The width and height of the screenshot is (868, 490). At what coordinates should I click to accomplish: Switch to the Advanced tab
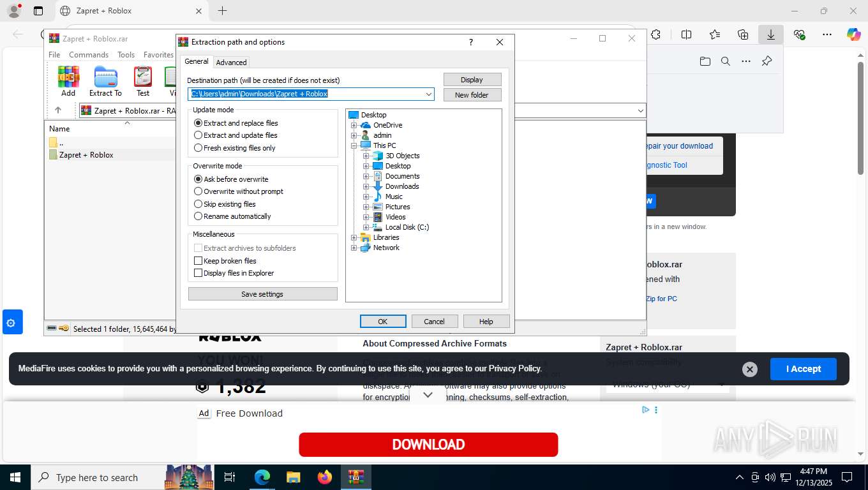(x=231, y=62)
